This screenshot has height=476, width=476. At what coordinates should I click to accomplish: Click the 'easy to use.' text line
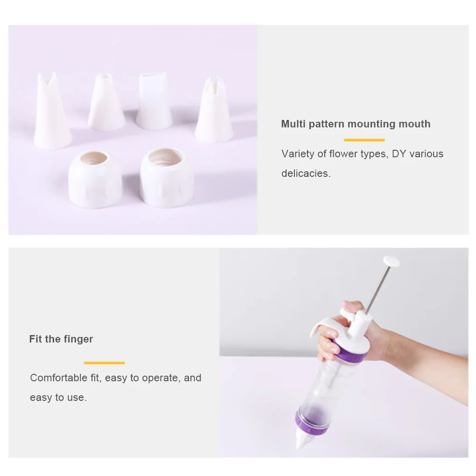point(58,398)
